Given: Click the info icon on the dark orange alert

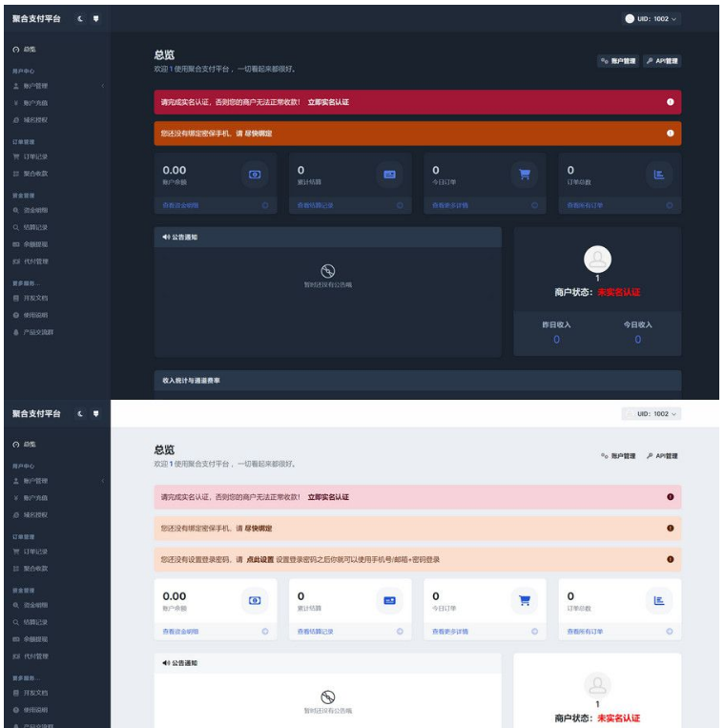Looking at the screenshot, I should (670, 133).
